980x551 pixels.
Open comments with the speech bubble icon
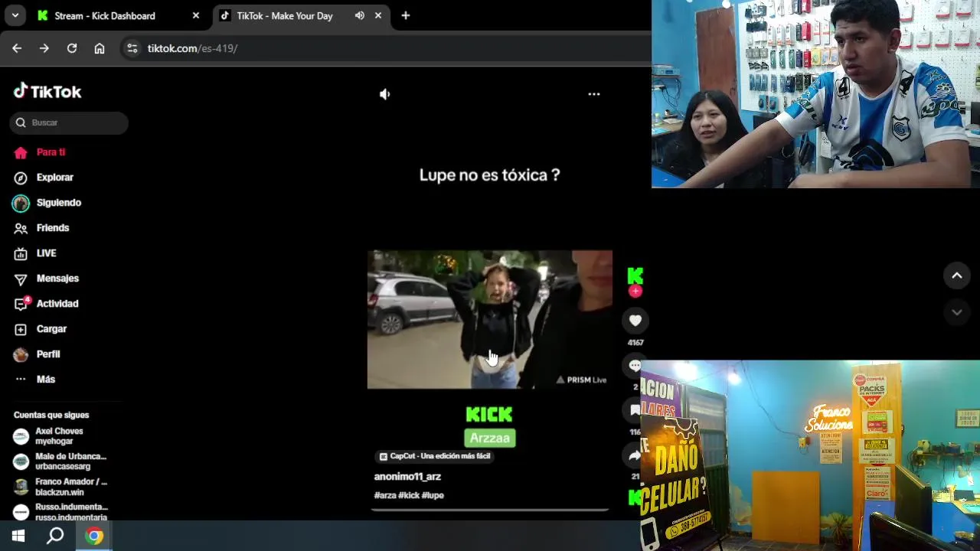pyautogui.click(x=635, y=366)
